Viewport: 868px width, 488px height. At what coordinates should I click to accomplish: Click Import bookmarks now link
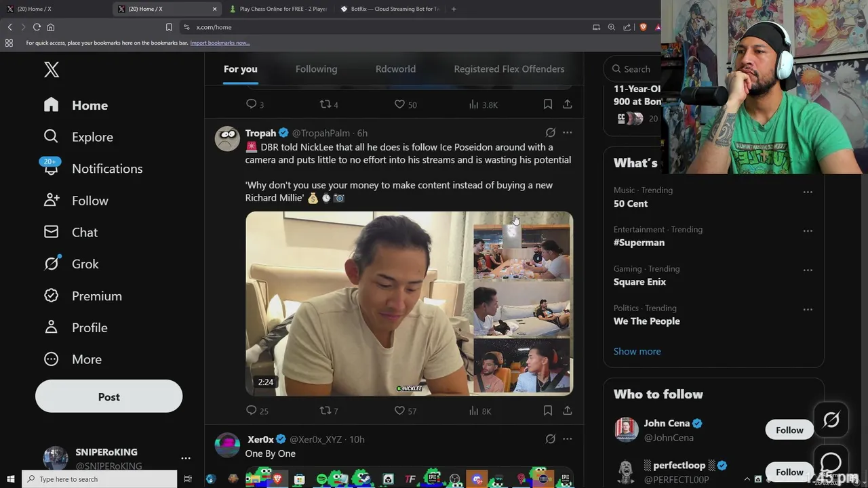(x=220, y=43)
